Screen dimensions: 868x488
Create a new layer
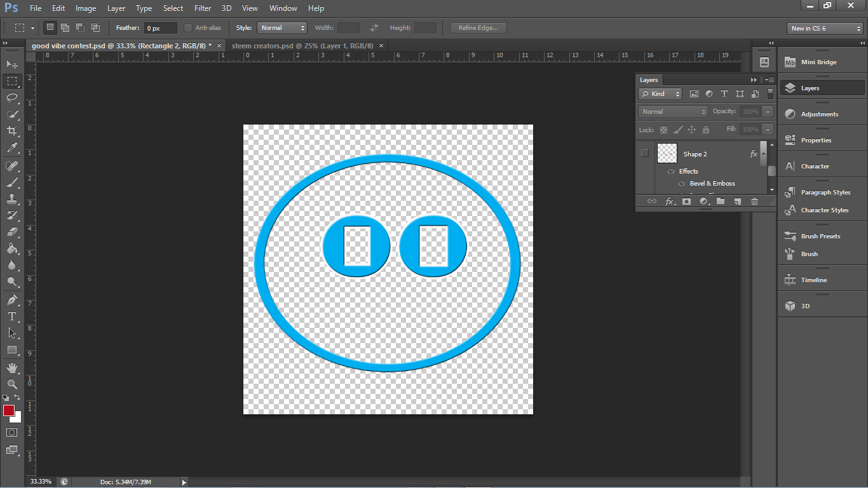pyautogui.click(x=737, y=201)
